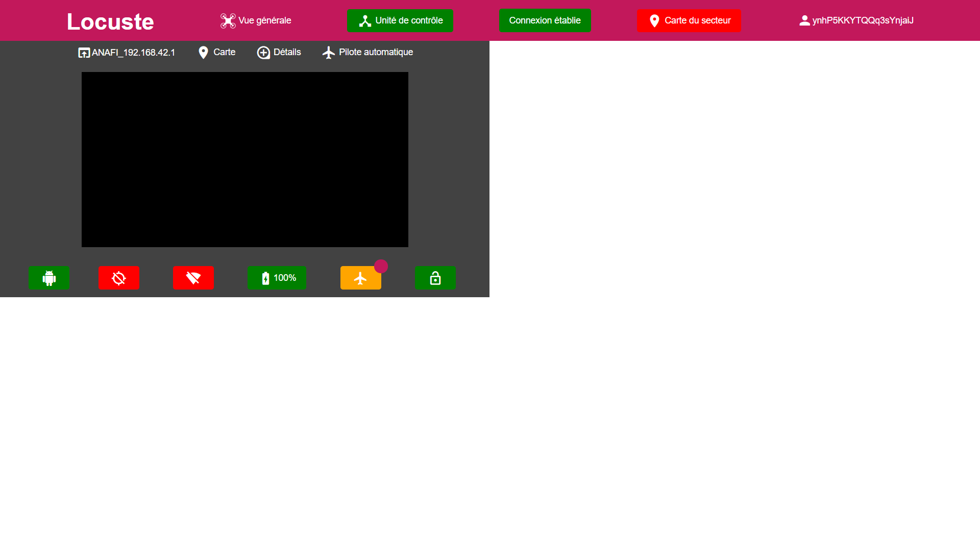Click the Connexion établie status button
The height and width of the screenshot is (551, 980).
545,20
